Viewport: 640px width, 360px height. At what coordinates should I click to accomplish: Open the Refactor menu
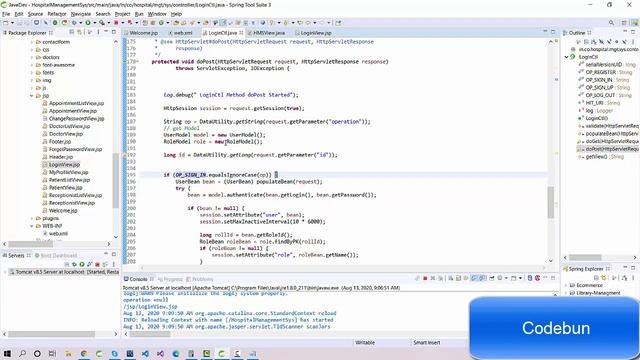[x=57, y=14]
